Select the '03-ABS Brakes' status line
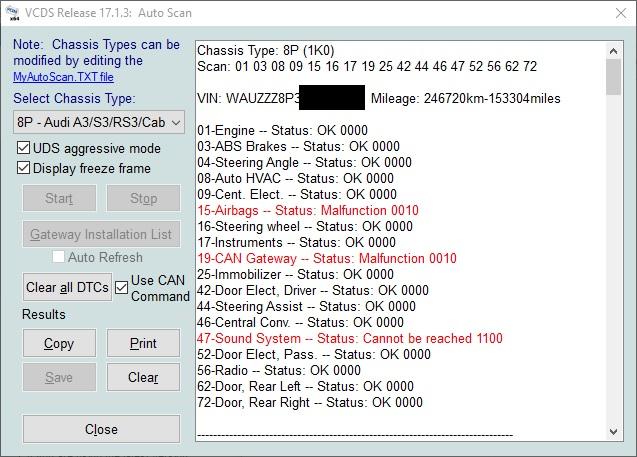The width and height of the screenshot is (637, 457). coord(298,146)
